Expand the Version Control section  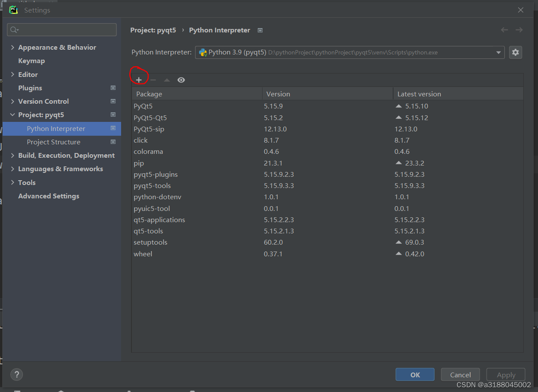[13, 101]
